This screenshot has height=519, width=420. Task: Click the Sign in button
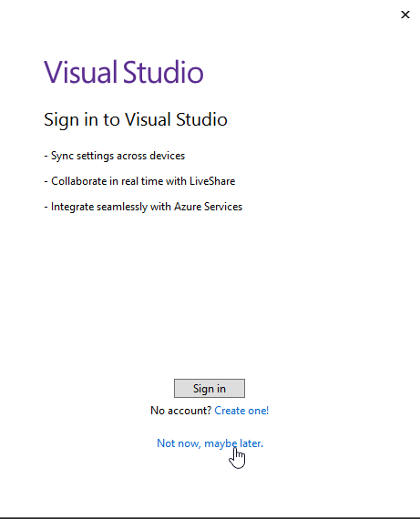click(x=210, y=388)
